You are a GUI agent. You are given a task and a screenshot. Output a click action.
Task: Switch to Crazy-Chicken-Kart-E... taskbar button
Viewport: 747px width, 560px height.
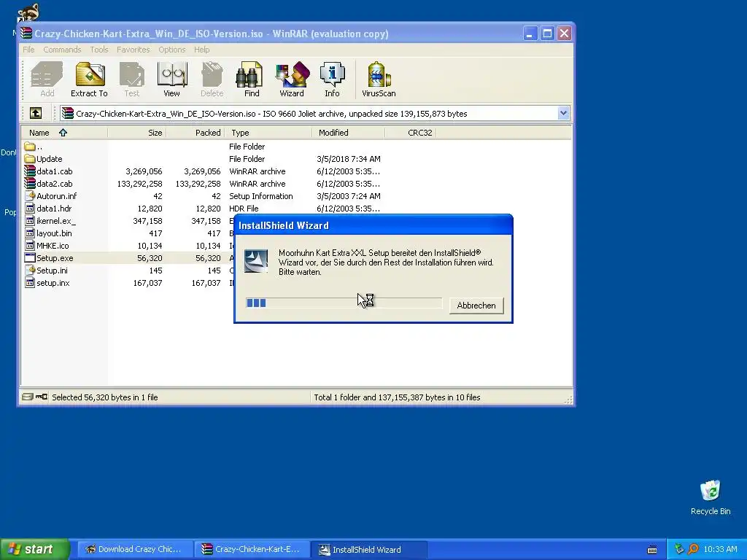[x=252, y=549]
